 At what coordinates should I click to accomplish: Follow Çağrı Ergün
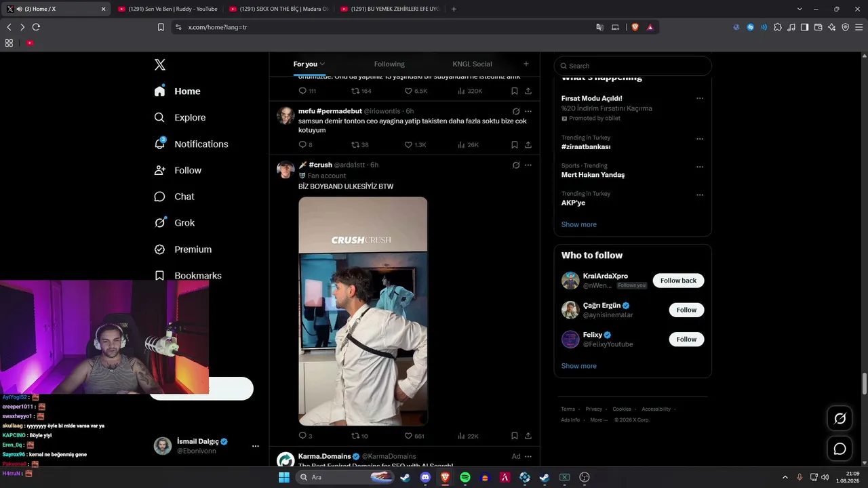click(x=686, y=310)
